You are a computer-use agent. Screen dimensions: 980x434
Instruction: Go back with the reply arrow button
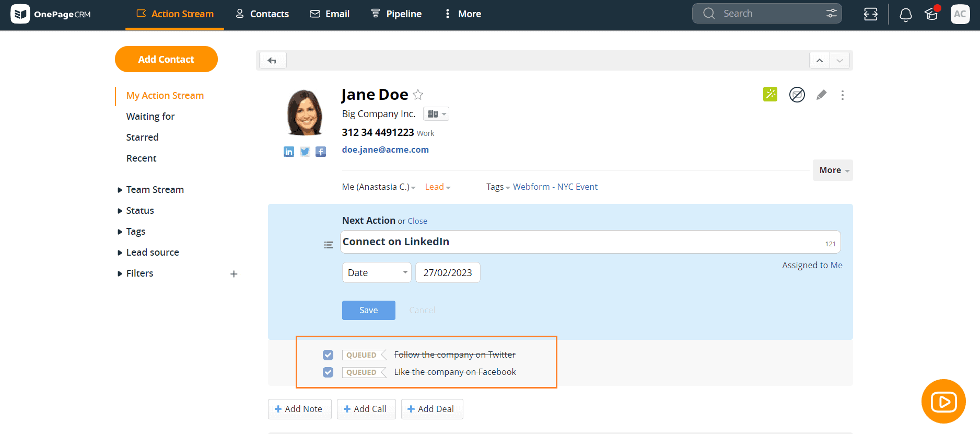click(x=272, y=61)
